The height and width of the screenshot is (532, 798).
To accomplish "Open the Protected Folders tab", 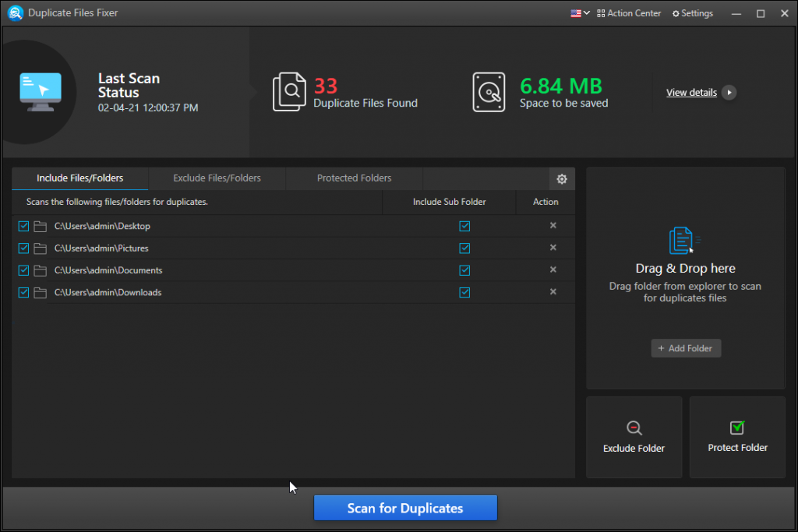I will click(x=355, y=178).
